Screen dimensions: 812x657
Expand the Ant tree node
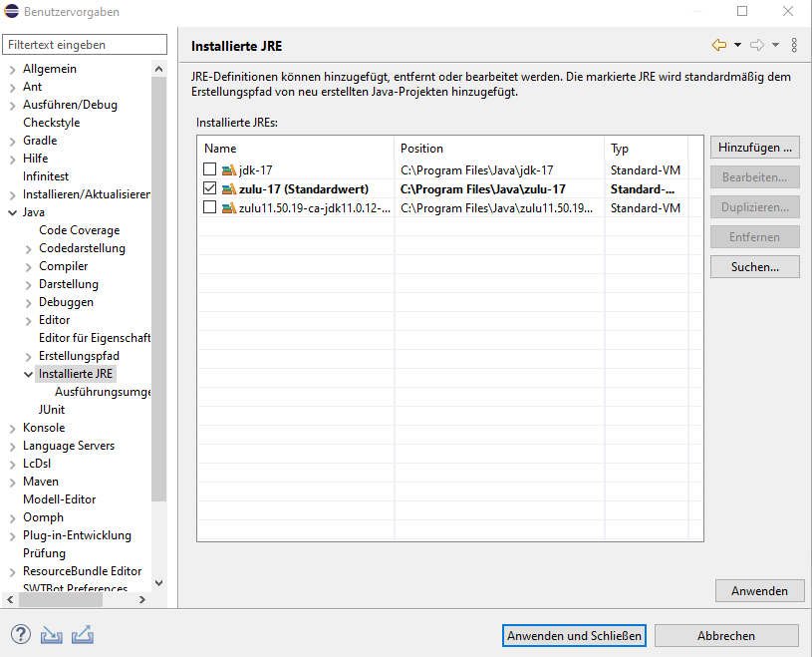12,88
